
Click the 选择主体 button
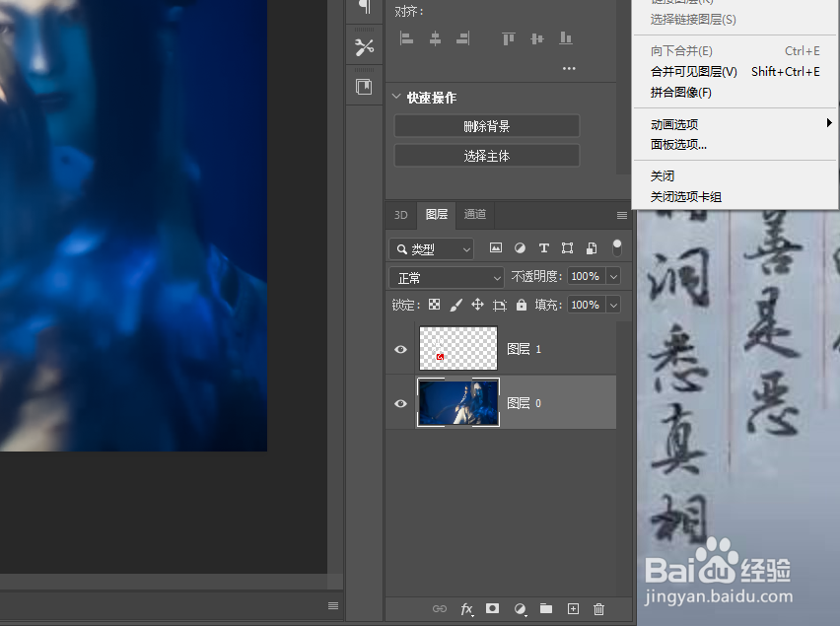click(486, 156)
